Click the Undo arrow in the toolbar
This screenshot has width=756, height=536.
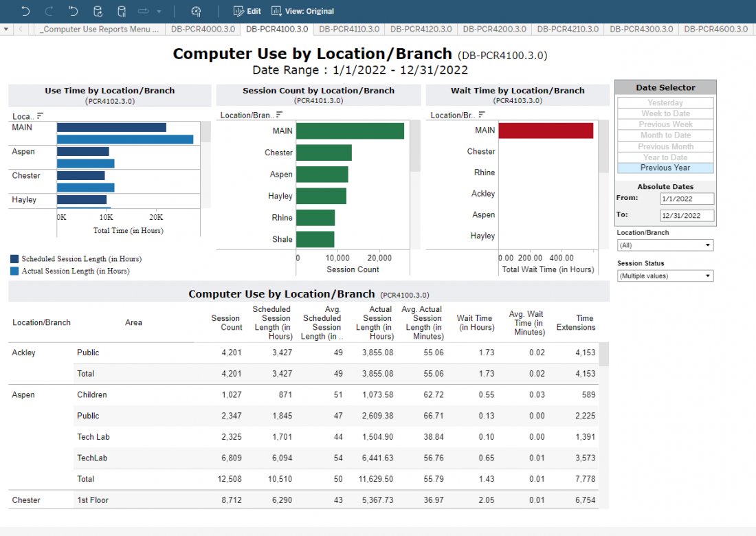25,11
